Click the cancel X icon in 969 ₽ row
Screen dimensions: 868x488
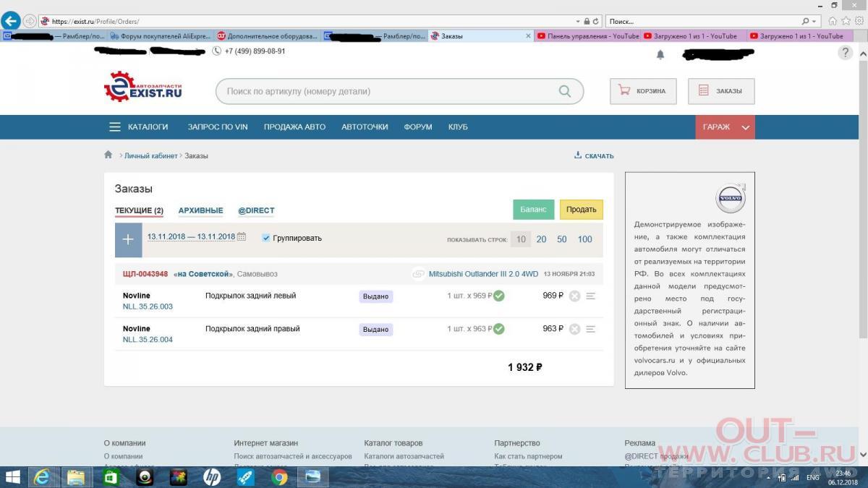pyautogui.click(x=574, y=296)
